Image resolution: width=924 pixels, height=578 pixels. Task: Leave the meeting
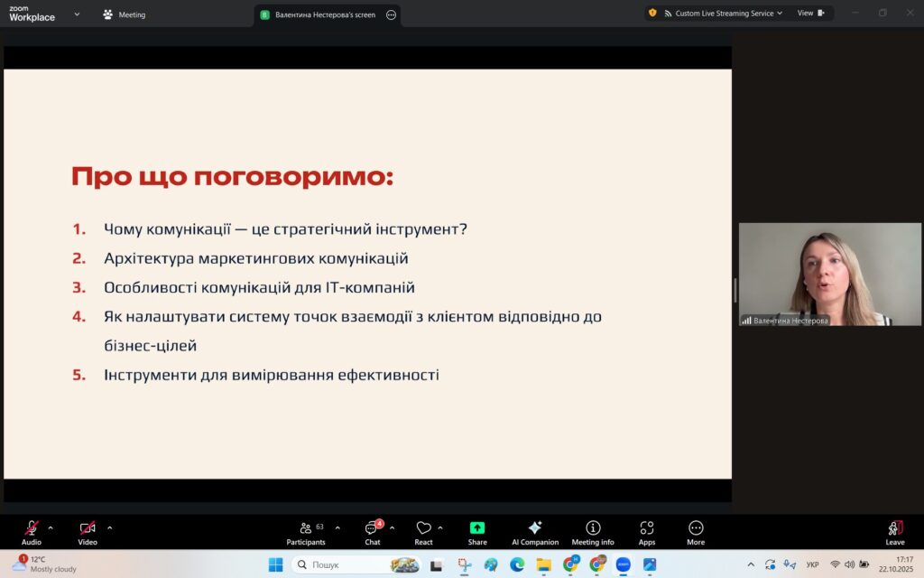click(894, 531)
